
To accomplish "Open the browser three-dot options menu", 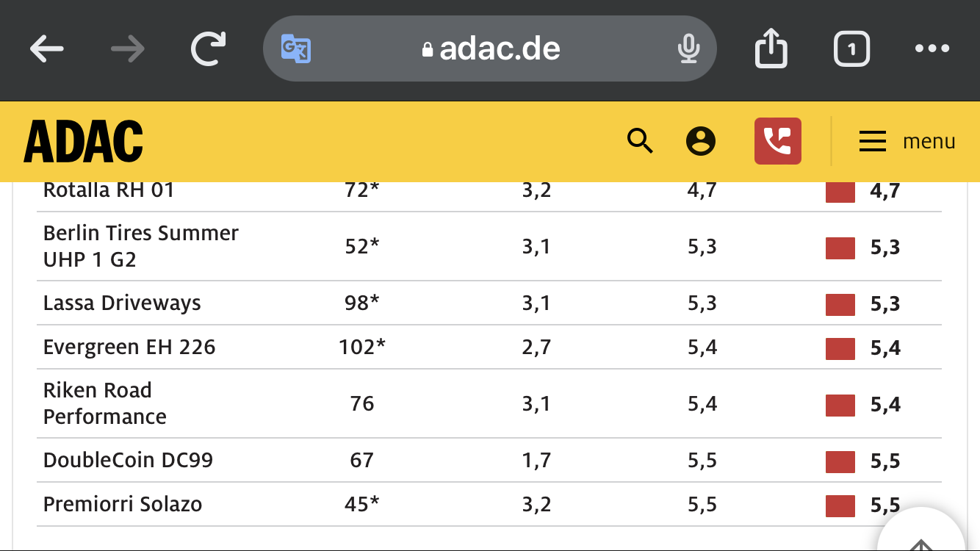I will point(932,49).
